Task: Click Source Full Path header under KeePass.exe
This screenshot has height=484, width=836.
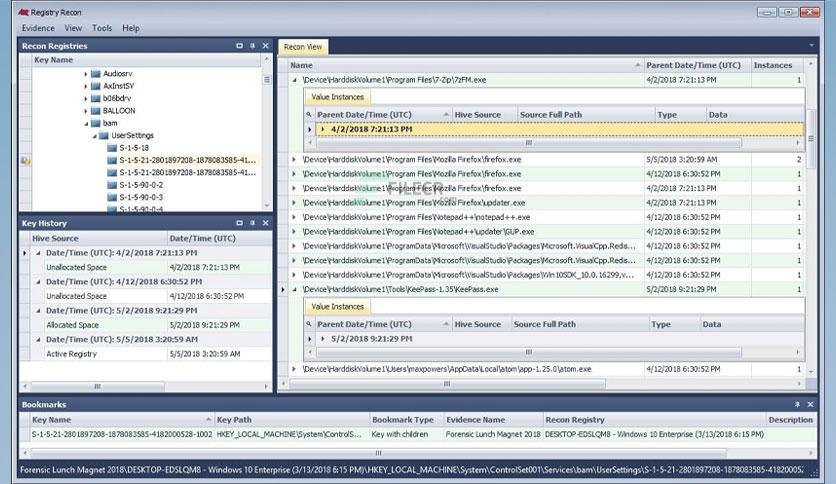Action: 579,324
